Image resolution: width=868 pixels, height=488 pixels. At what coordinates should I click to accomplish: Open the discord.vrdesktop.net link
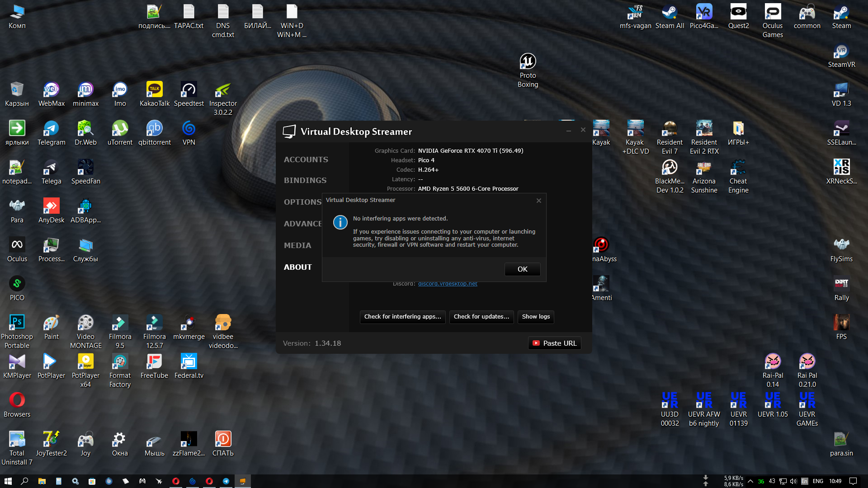pos(448,284)
